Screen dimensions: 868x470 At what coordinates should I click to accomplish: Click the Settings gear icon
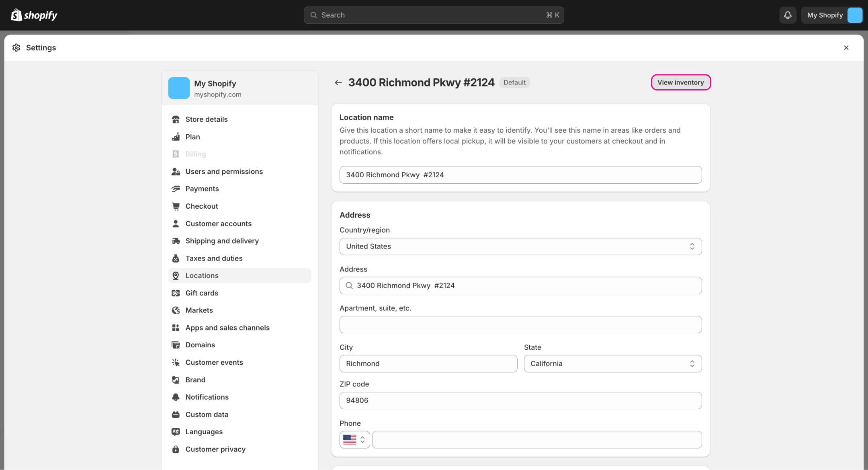pyautogui.click(x=16, y=48)
